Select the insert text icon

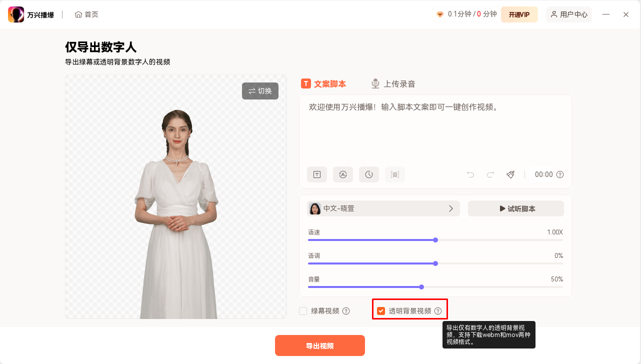click(x=317, y=174)
